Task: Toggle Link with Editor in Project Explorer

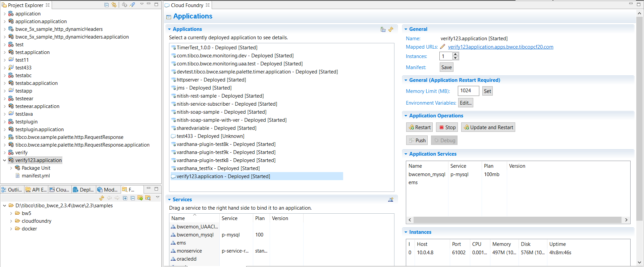Action: [114, 5]
